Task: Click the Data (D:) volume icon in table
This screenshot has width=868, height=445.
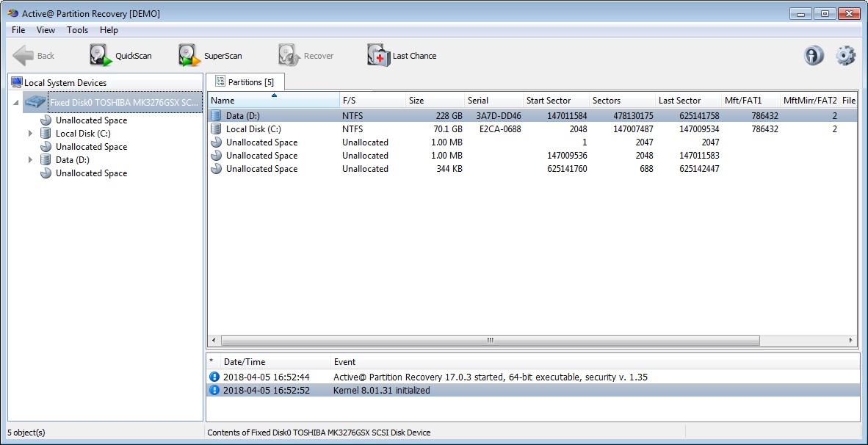Action: [216, 116]
